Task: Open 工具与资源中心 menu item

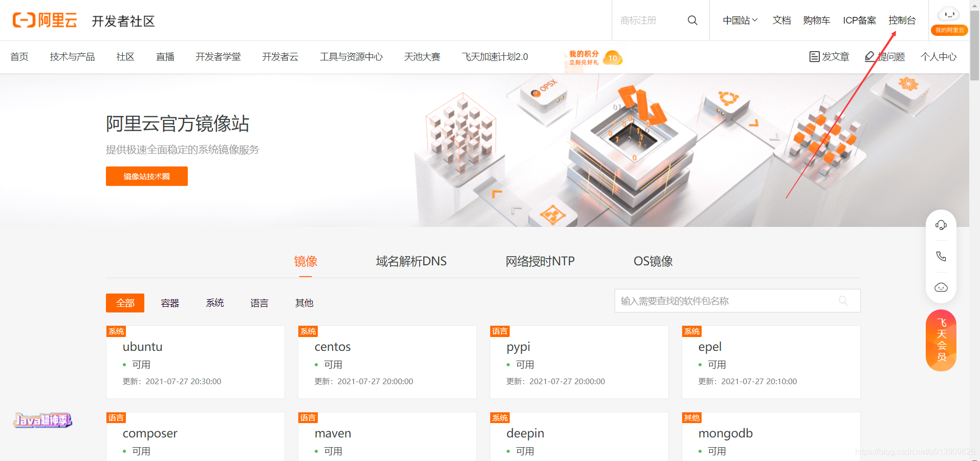Action: pos(352,57)
